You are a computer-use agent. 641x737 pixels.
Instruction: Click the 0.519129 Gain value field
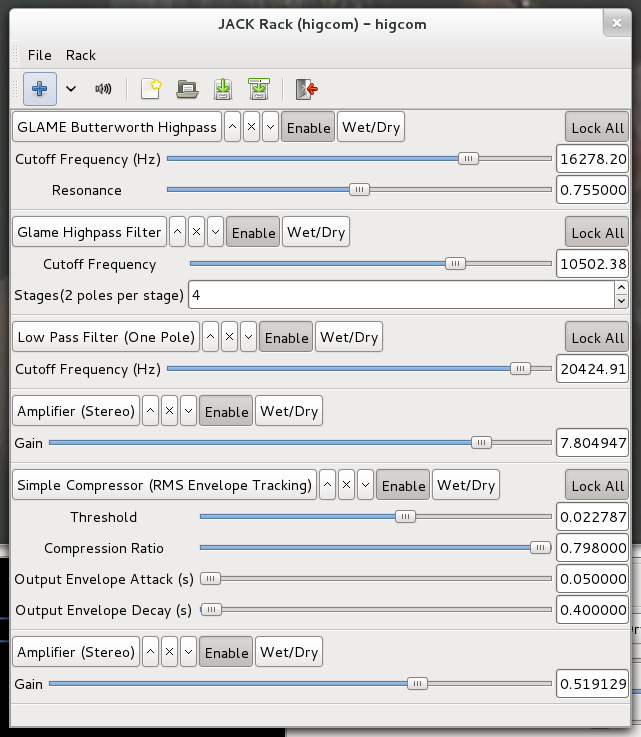pyautogui.click(x=593, y=684)
